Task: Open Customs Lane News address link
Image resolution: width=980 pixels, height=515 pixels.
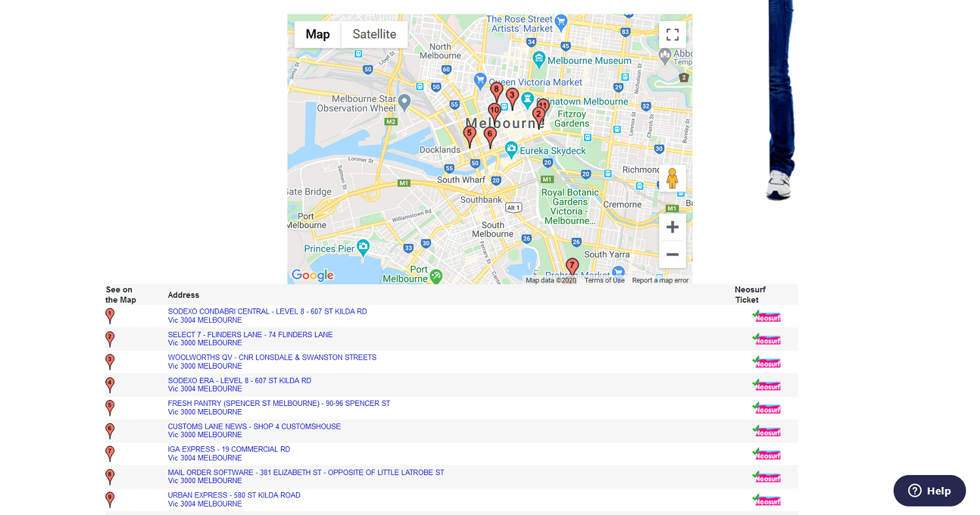Action: [254, 431]
